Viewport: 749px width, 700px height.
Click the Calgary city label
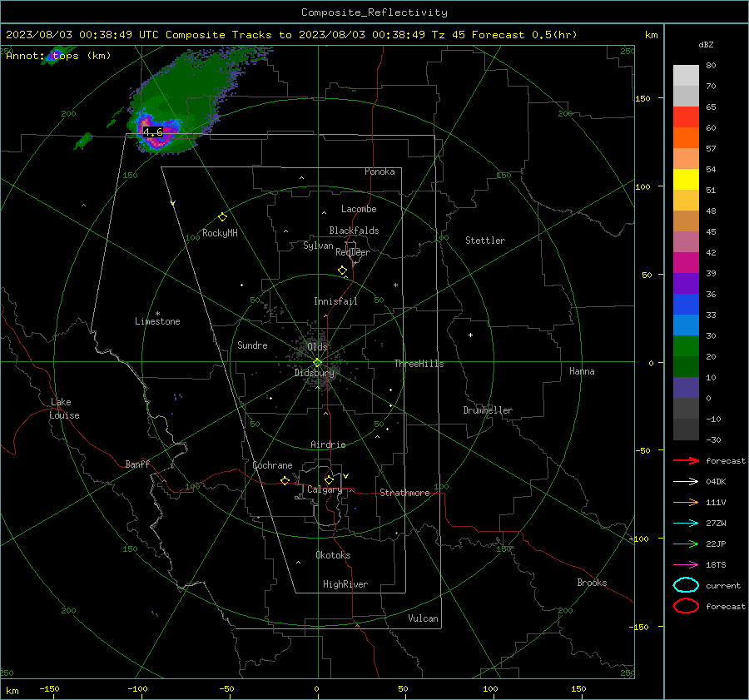[325, 489]
